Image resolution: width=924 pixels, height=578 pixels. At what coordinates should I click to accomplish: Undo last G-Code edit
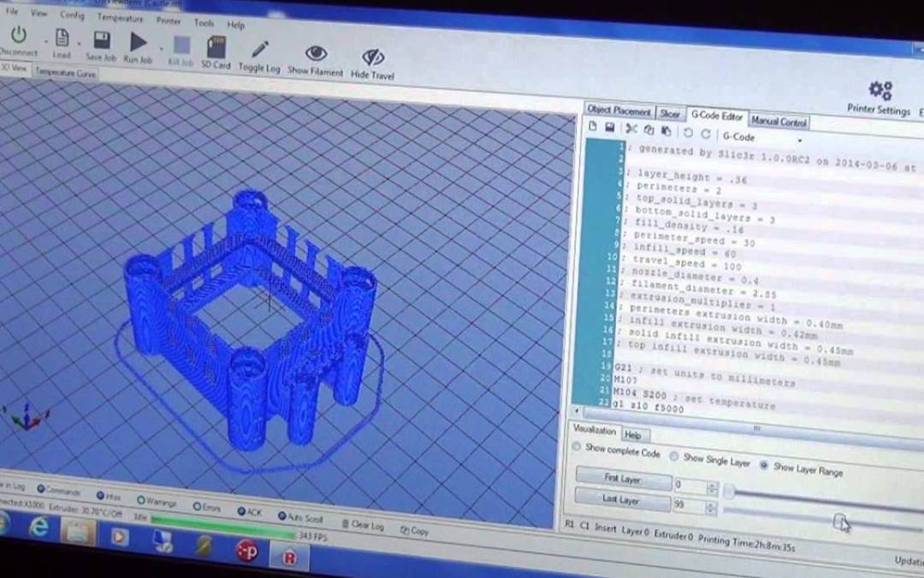[688, 133]
